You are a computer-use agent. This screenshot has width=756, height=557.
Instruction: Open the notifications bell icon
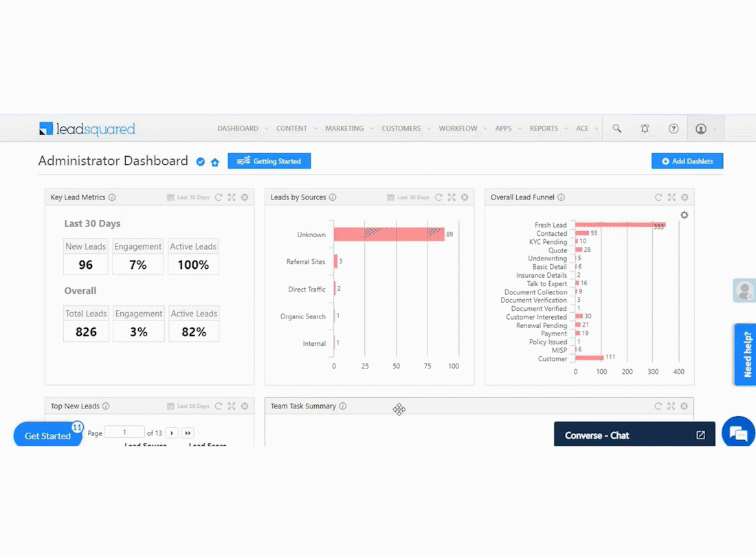[645, 129]
